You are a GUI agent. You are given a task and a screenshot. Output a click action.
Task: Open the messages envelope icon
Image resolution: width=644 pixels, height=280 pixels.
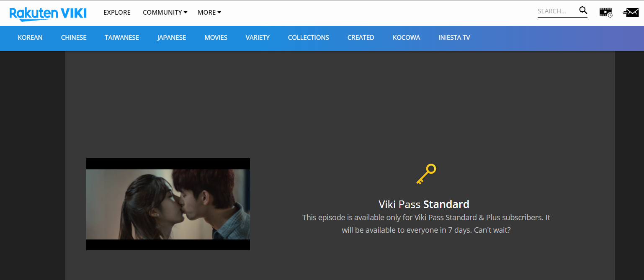click(631, 13)
